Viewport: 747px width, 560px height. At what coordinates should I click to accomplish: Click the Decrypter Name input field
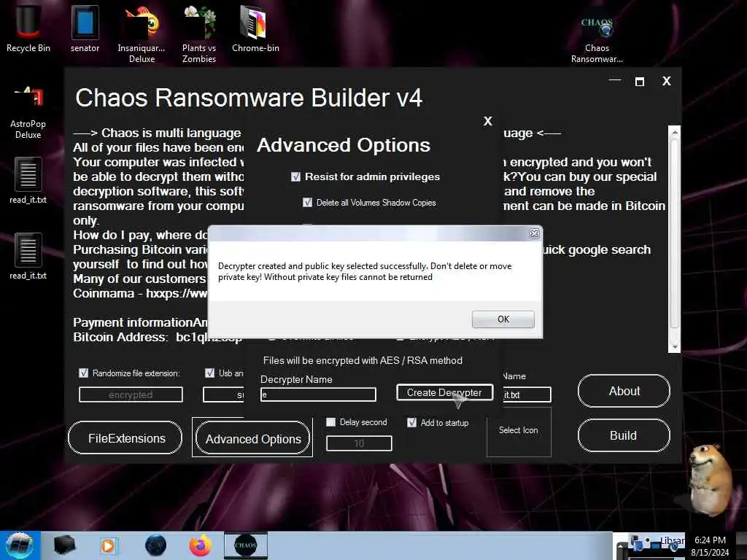pos(318,394)
